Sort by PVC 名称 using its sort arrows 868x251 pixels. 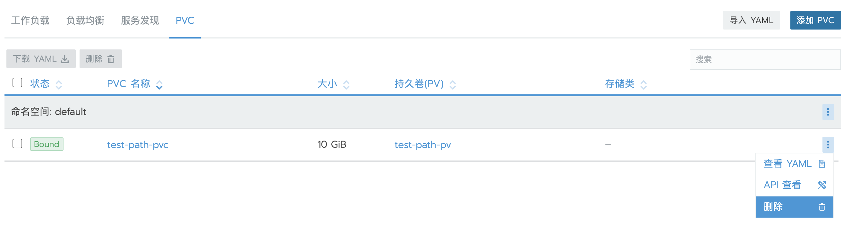click(x=159, y=84)
